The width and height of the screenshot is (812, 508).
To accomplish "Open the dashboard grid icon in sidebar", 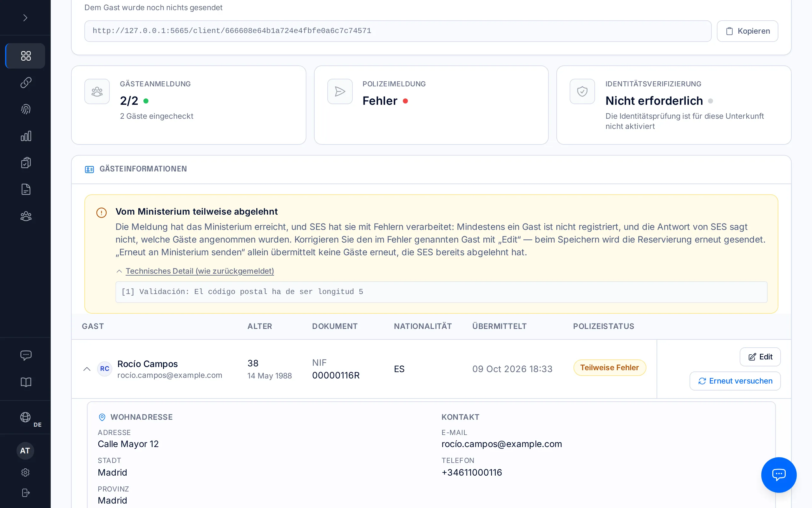I will pyautogui.click(x=25, y=56).
